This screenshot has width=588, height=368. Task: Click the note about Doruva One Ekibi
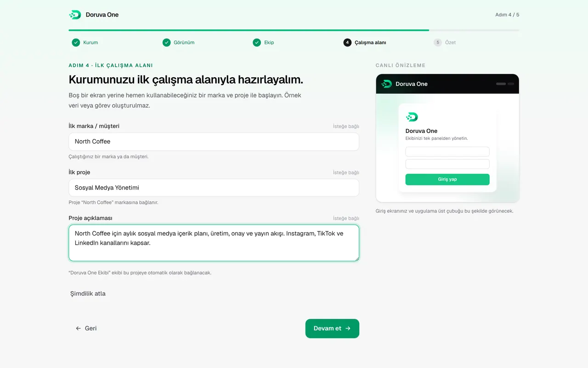(140, 273)
